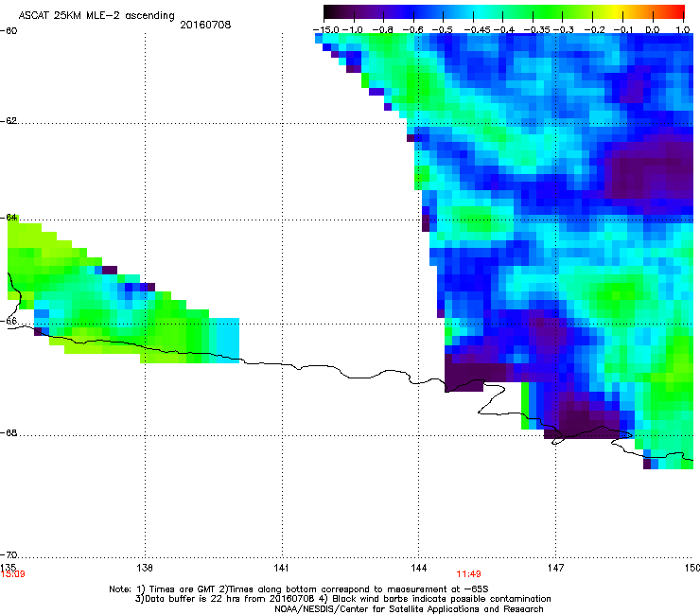The image size is (700, 615).
Task: Click the -1.0 label on the color scale
Action: [352, 30]
